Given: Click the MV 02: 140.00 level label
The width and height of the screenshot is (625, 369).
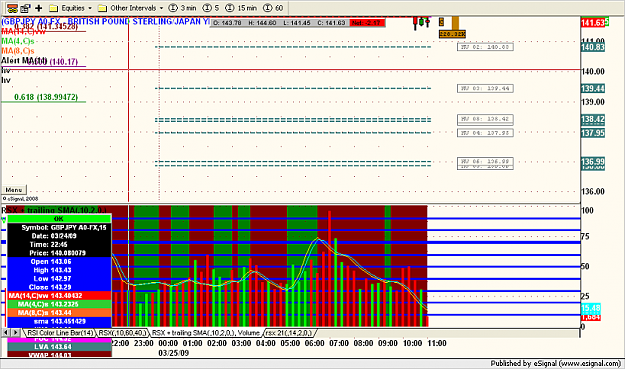Looking at the screenshot, I should 485,47.
